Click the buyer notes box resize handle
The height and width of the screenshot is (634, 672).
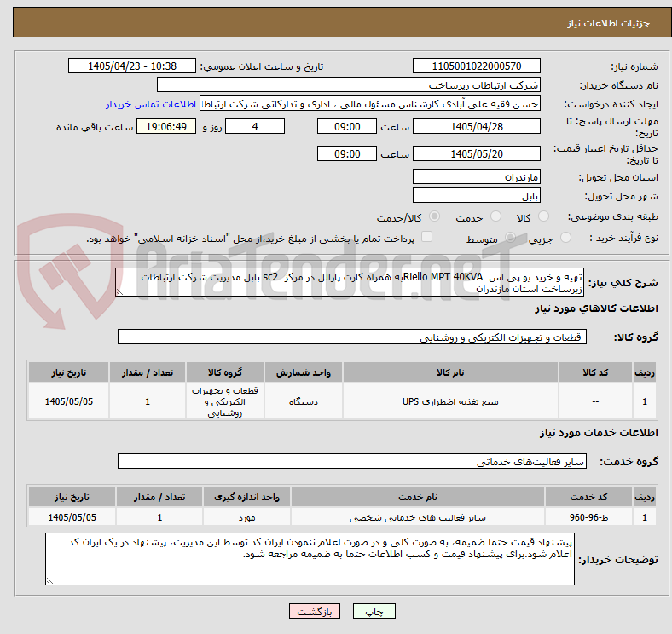tap(49, 581)
